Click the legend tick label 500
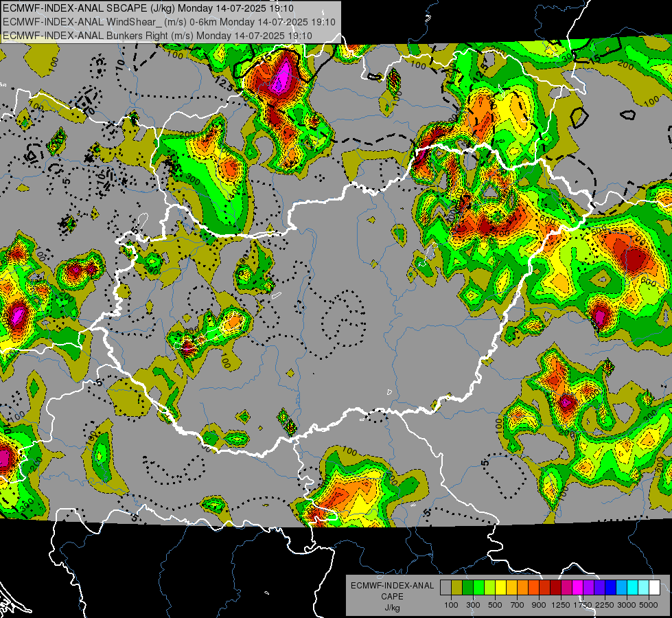 [495, 605]
